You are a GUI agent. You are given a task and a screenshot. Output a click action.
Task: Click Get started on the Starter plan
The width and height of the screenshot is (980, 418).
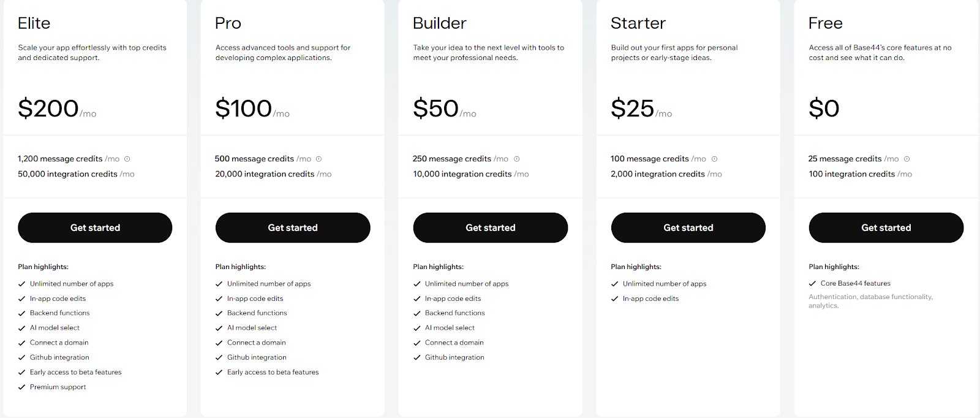click(688, 227)
